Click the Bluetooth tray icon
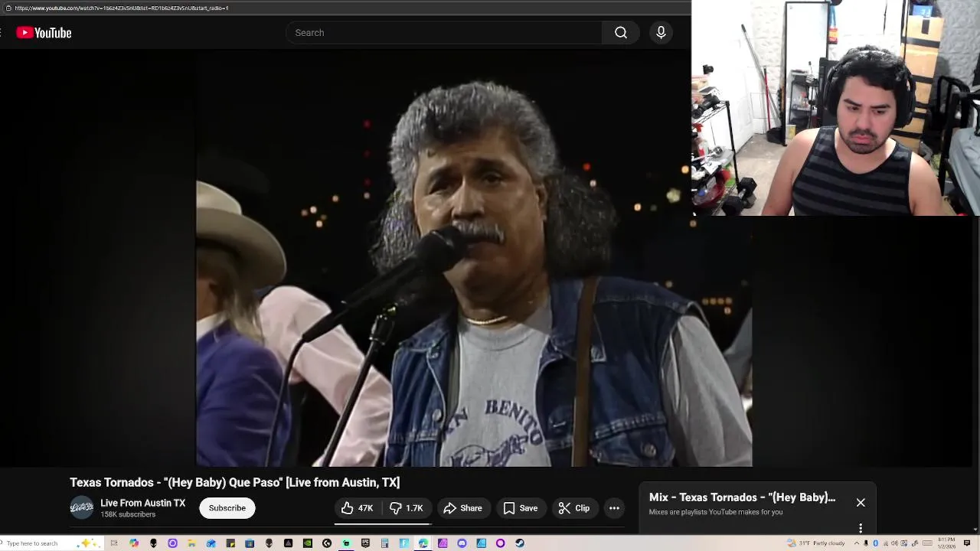980x551 pixels. (x=875, y=543)
